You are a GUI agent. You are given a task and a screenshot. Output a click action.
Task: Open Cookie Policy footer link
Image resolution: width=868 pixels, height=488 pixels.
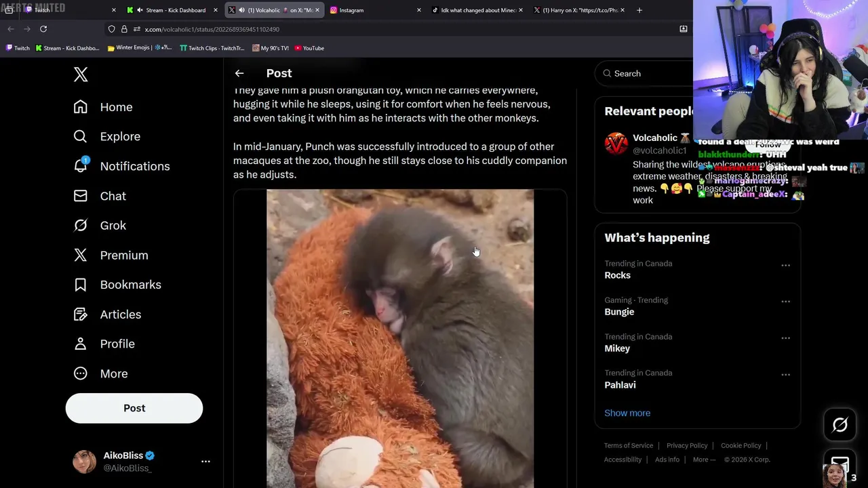coord(741,445)
